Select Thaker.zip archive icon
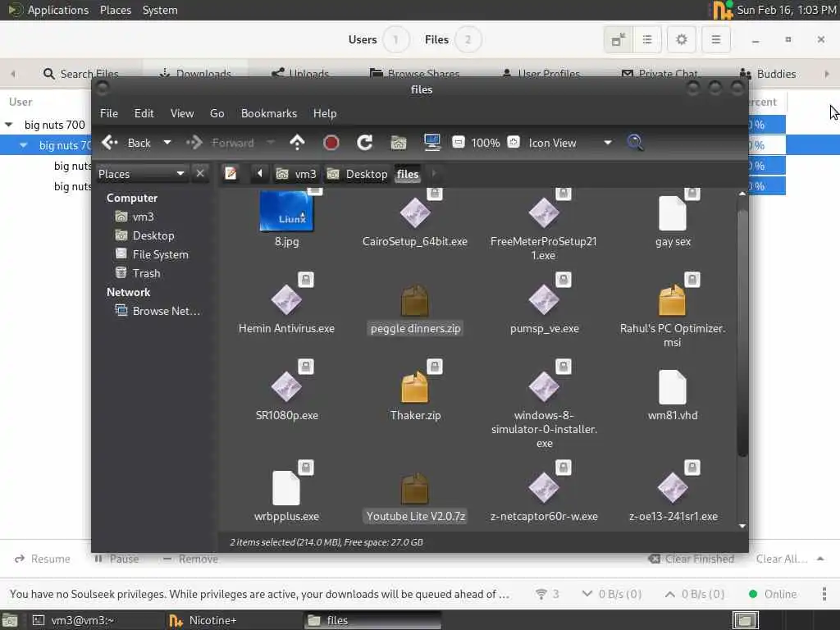This screenshot has width=840, height=630. pyautogui.click(x=415, y=387)
